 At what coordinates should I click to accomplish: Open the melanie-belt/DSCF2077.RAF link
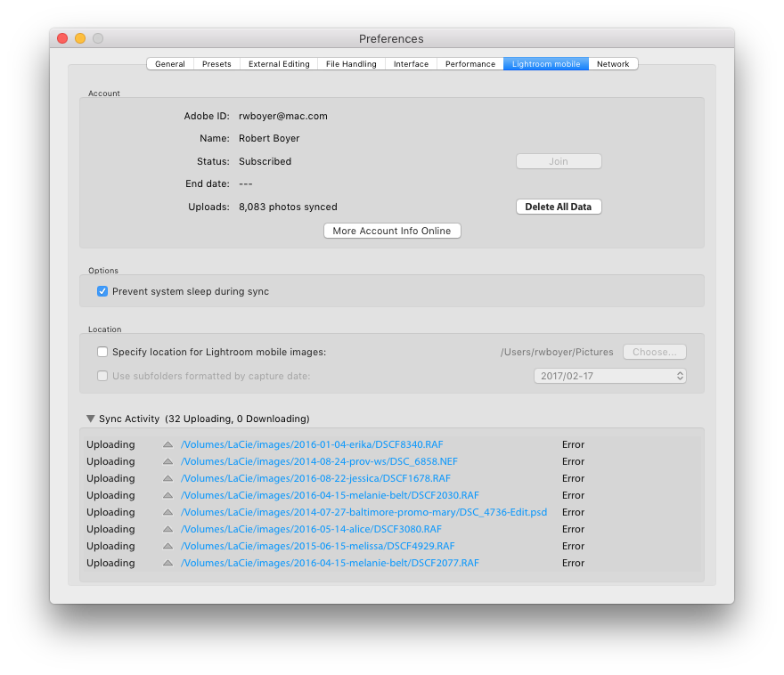point(330,563)
